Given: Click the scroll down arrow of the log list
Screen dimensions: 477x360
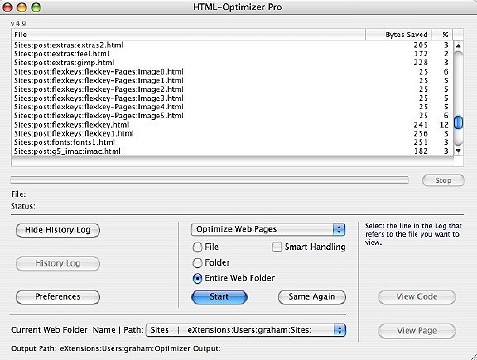Looking at the screenshot, I should tap(458, 151).
